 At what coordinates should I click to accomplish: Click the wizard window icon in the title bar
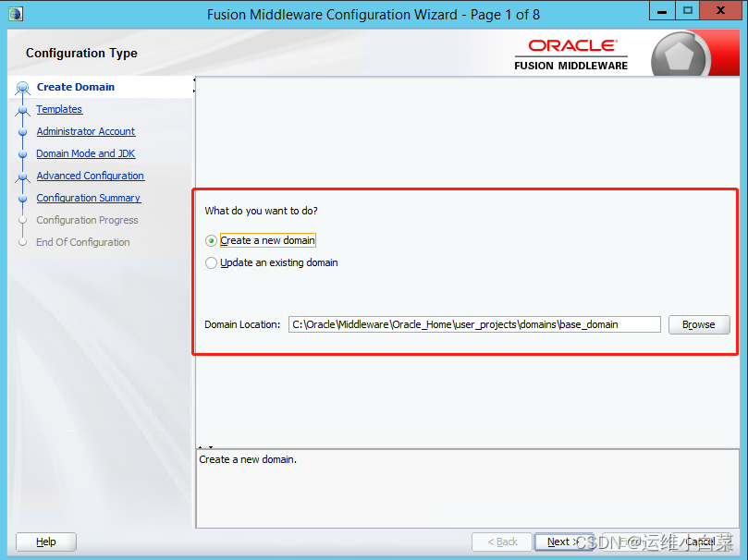click(x=16, y=14)
